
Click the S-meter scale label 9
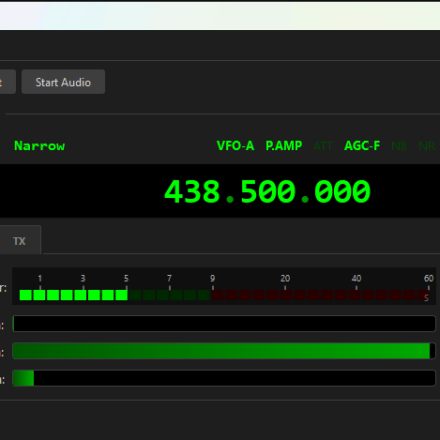pos(213,278)
